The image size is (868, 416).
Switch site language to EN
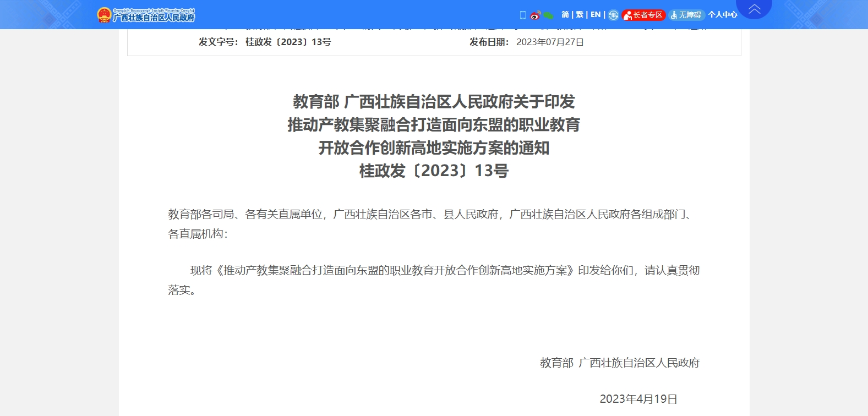(x=596, y=15)
